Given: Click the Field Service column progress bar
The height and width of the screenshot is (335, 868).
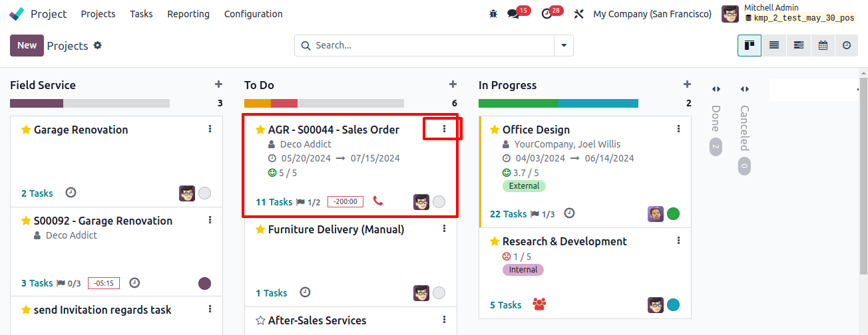Looking at the screenshot, I should [90, 103].
